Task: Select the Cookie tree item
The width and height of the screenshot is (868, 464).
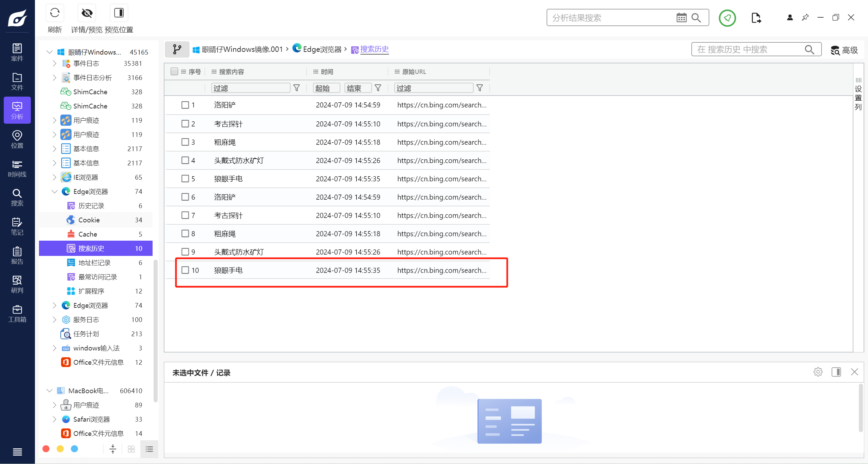Action: coord(89,220)
